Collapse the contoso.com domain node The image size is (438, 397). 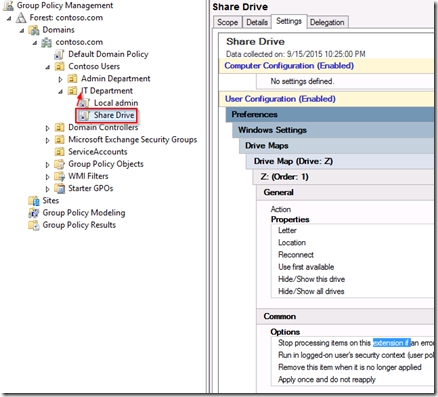click(35, 43)
